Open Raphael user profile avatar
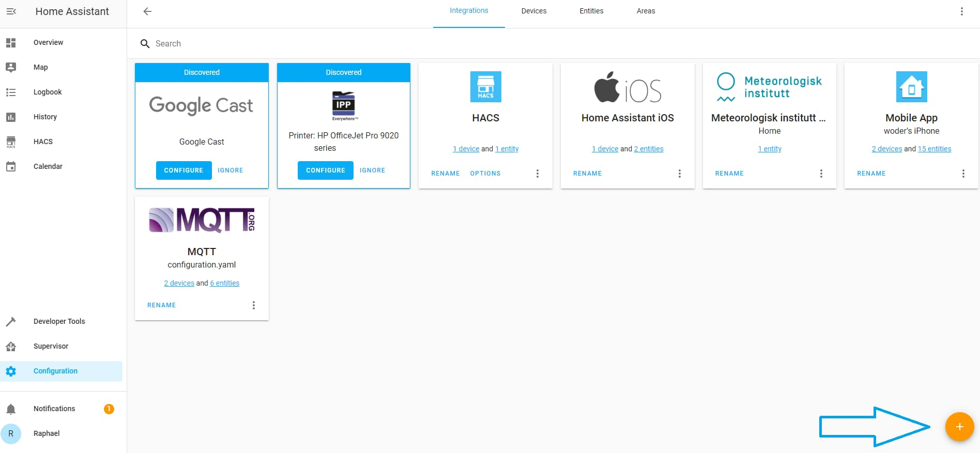 click(11, 434)
